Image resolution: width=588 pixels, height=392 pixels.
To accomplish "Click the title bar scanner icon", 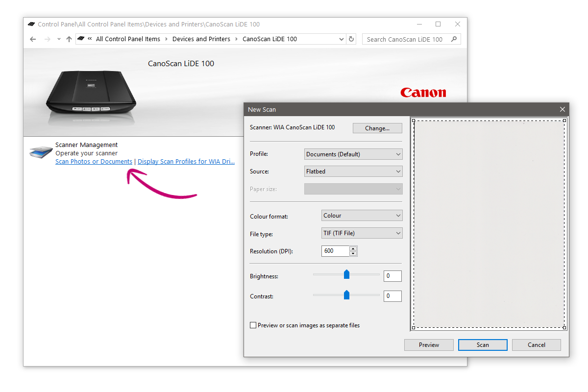I will coord(31,24).
